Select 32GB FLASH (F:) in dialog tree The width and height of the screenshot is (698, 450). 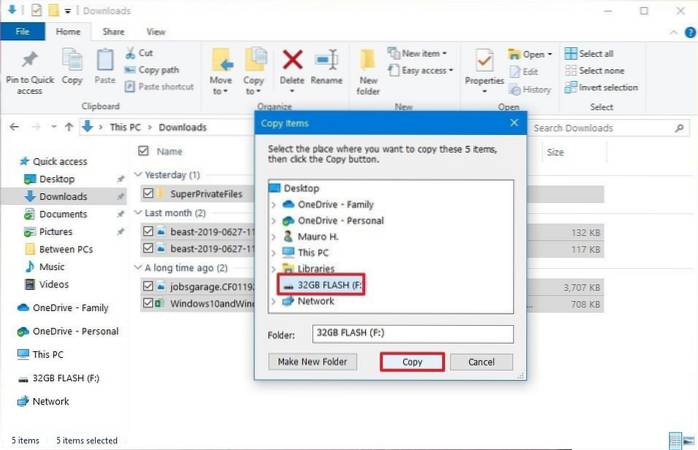click(x=321, y=285)
